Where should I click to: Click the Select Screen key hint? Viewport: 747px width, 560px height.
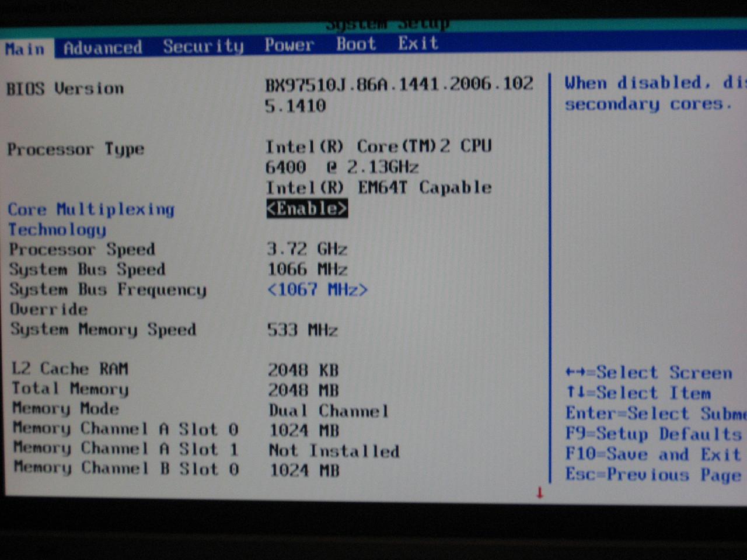click(649, 372)
